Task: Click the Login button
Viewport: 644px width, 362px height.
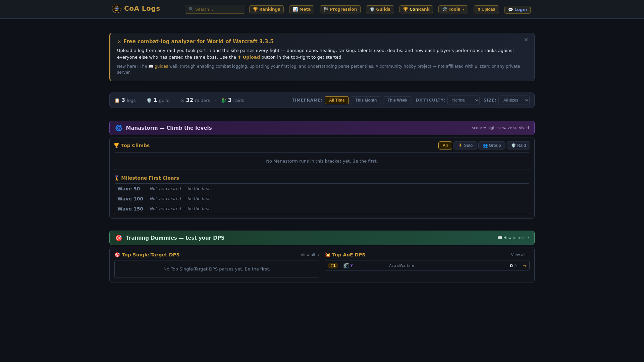Action: pyautogui.click(x=517, y=10)
